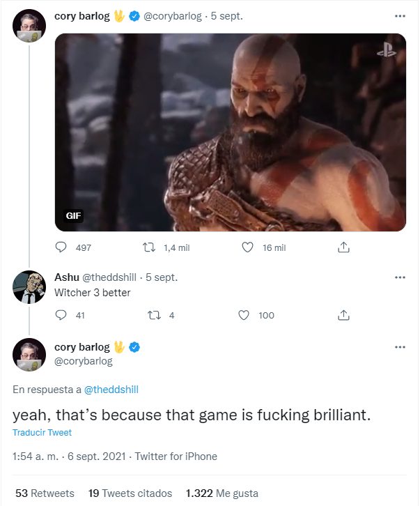Open Ashu's profile avatar
Image resolution: width=420 pixels, height=506 pixels.
(x=29, y=286)
